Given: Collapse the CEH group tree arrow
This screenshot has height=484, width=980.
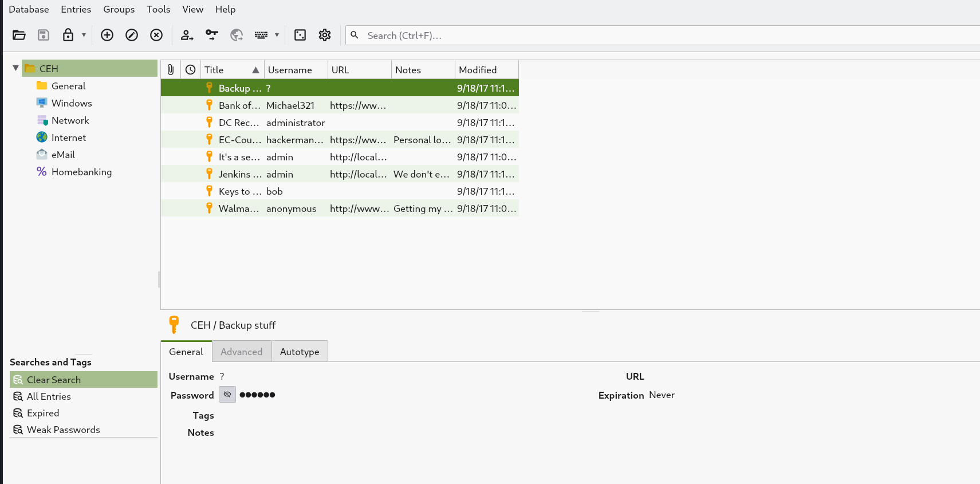Looking at the screenshot, I should [15, 68].
